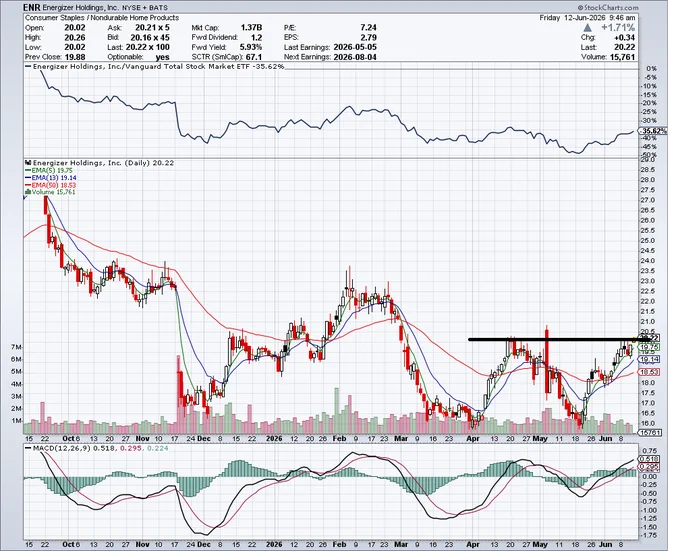Viewport: 680px width, 551px height.
Task: Click the Last quote '20.22 x 100'
Action: tap(147, 47)
